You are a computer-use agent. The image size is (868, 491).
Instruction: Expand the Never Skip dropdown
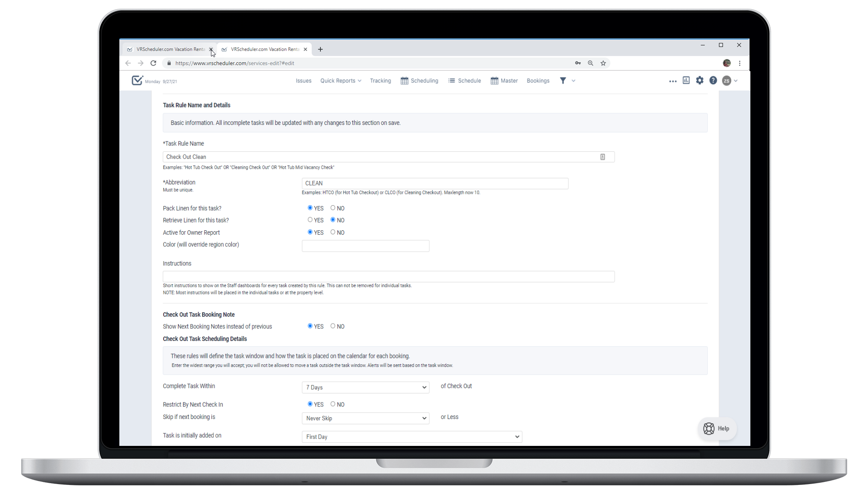(x=365, y=418)
